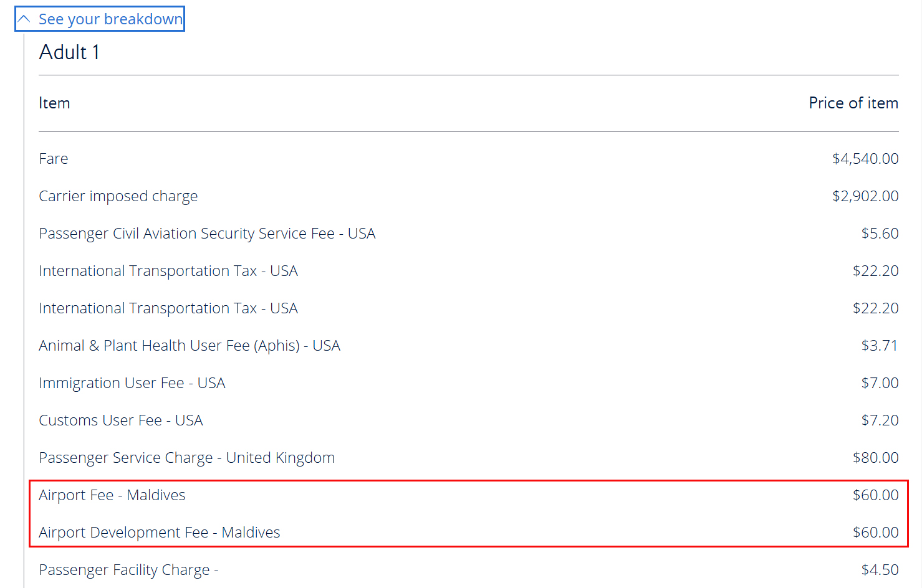Select the Carrier imposed charge label
This screenshot has width=922, height=588.
click(x=118, y=196)
